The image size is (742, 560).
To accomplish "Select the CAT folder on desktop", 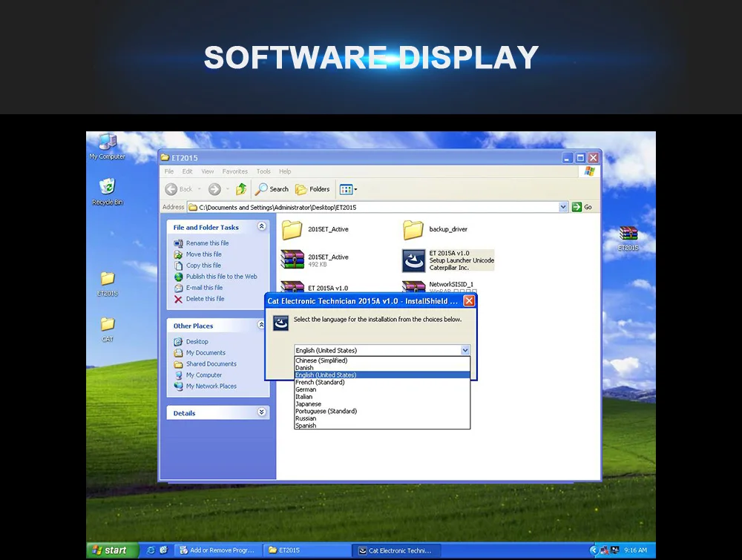I will point(108,329).
